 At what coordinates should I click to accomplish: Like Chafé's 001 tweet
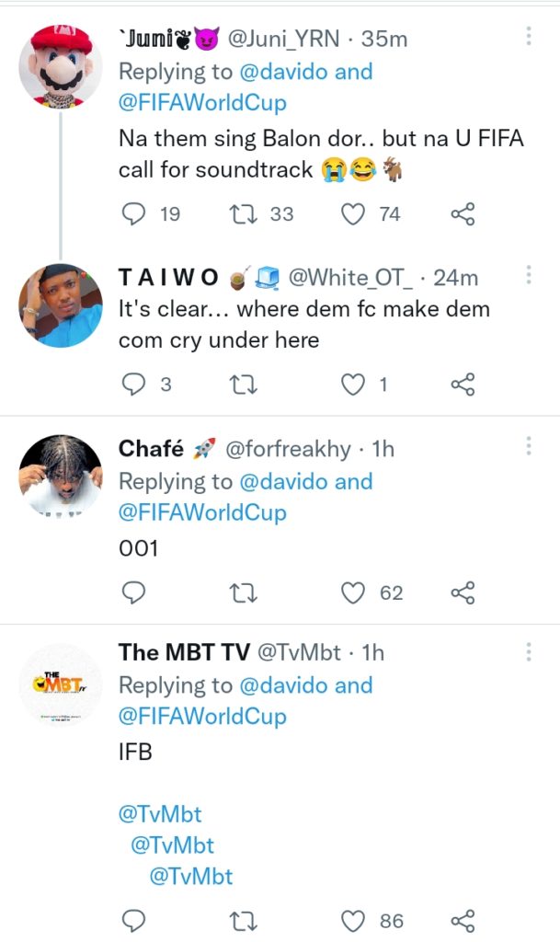point(354,593)
